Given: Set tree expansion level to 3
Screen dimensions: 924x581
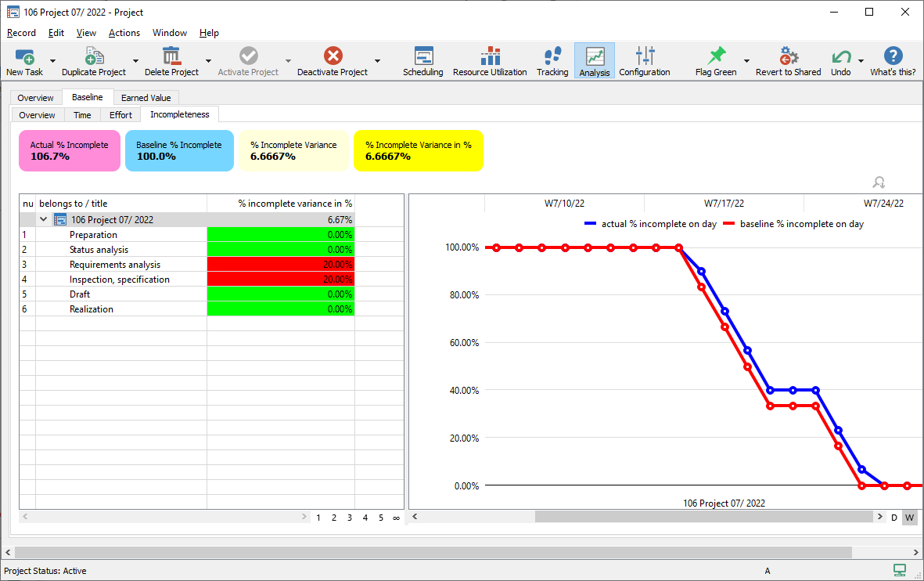Looking at the screenshot, I should (x=350, y=518).
